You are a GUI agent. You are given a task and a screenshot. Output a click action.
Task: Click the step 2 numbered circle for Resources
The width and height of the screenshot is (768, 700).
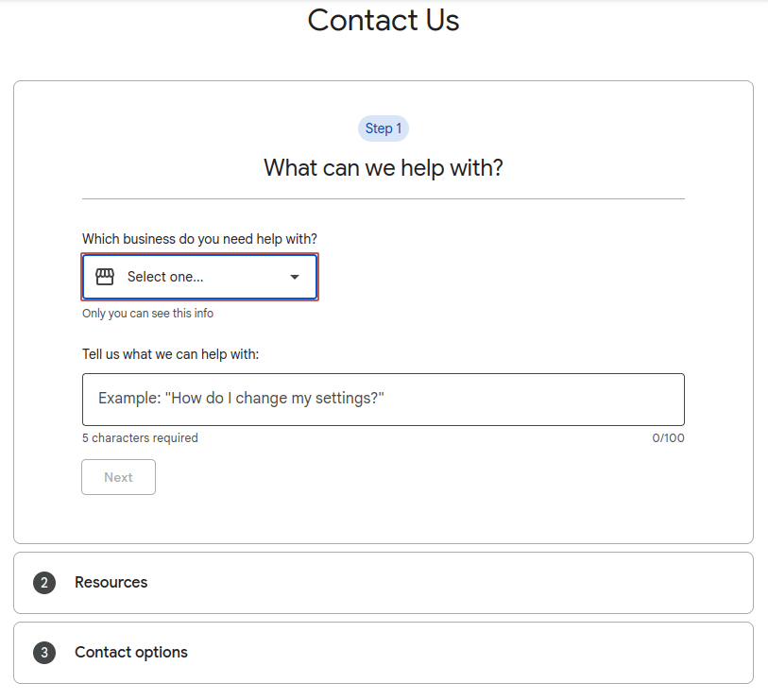(x=43, y=583)
